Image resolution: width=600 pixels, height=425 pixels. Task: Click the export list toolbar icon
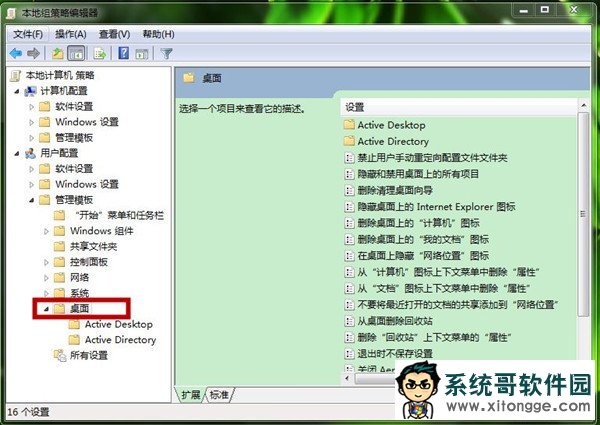(100, 54)
